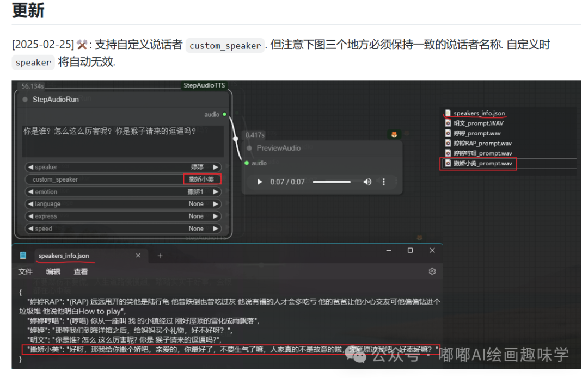Select previous speaker with left arrow

(x=30, y=167)
